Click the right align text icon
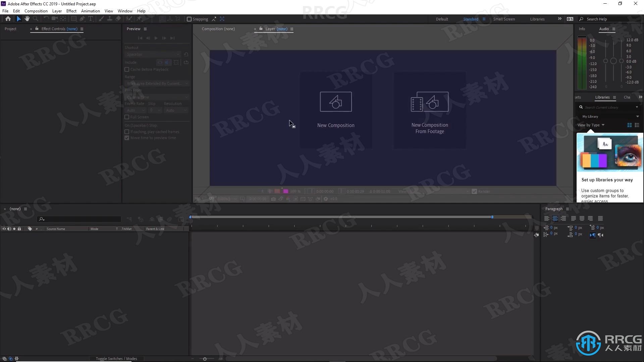Screen dimensions: 644x362 [563, 219]
